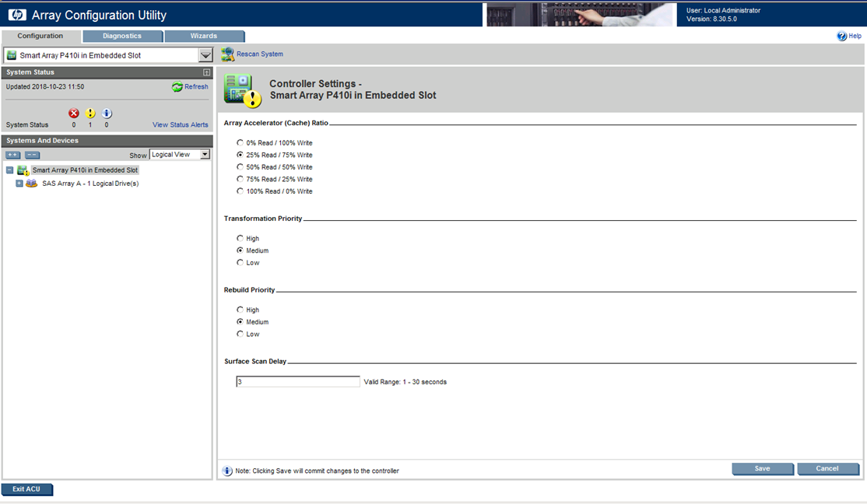Open Help via the question mark icon
Image resolution: width=867 pixels, height=504 pixels.
click(841, 36)
